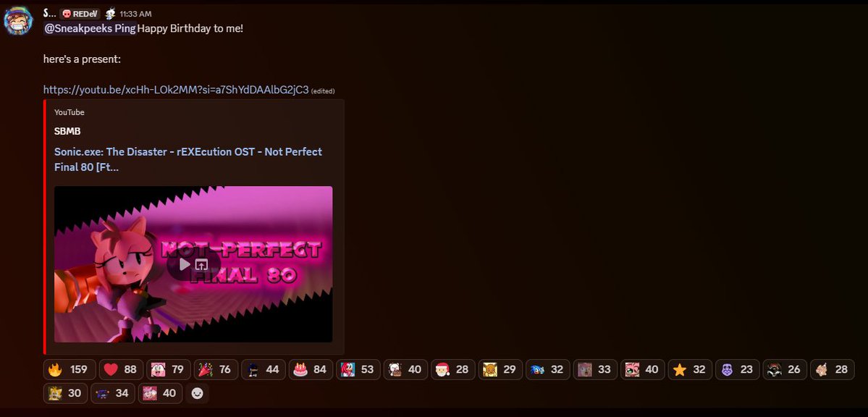Click the '(edited)' label after the link
Viewport: 868px width, 417px height.
click(323, 90)
